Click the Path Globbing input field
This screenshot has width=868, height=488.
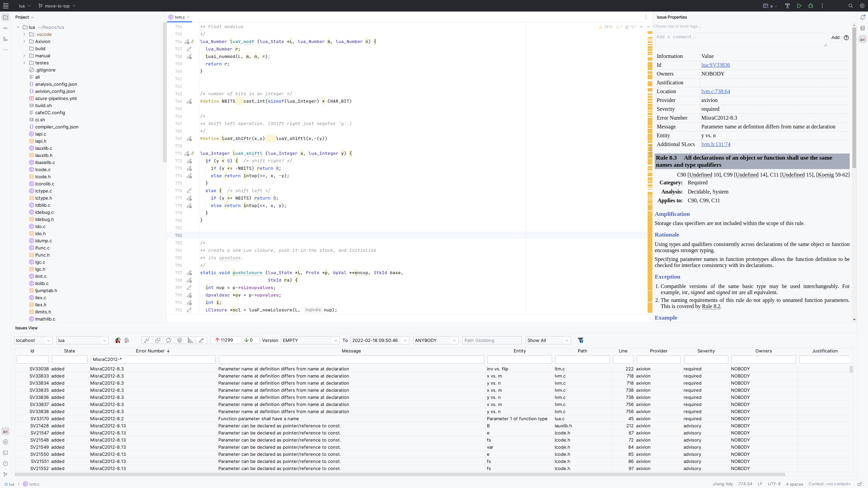coord(492,340)
